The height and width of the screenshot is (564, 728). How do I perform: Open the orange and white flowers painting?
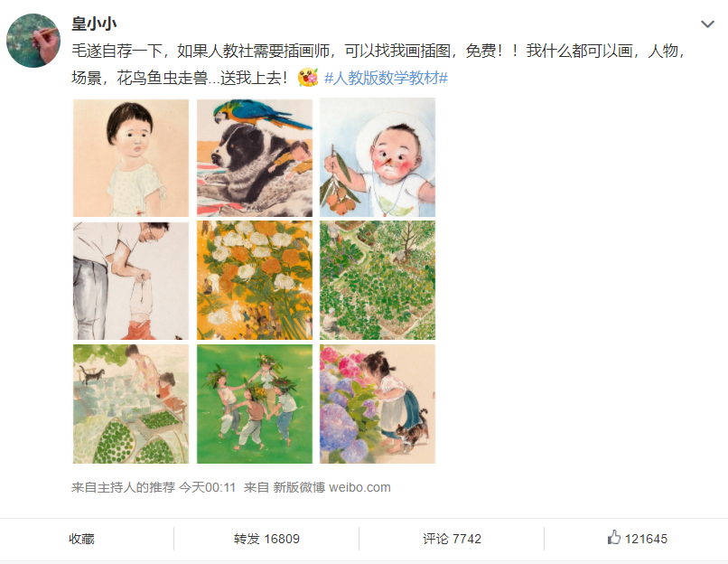[x=255, y=280]
